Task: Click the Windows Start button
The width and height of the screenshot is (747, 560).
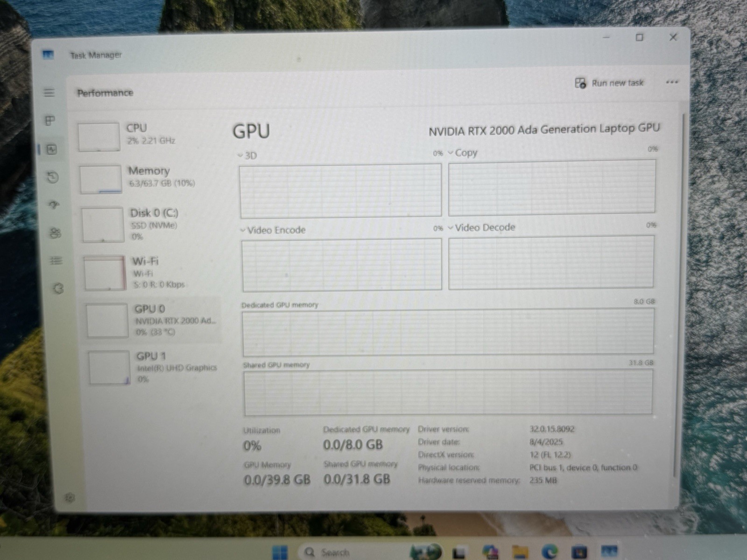Action: point(280,553)
